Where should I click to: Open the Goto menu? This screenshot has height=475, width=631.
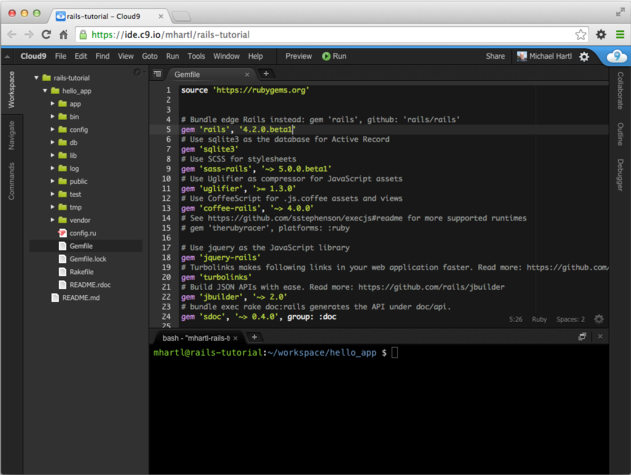[x=149, y=57]
